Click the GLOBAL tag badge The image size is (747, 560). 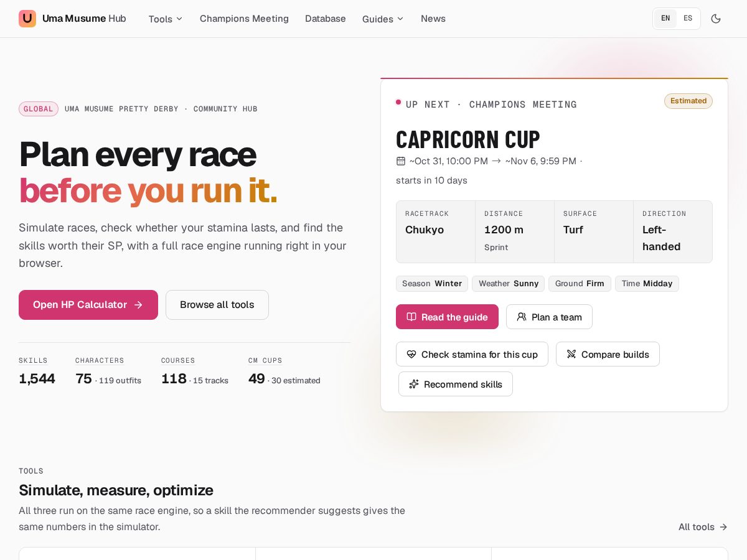pyautogui.click(x=39, y=109)
